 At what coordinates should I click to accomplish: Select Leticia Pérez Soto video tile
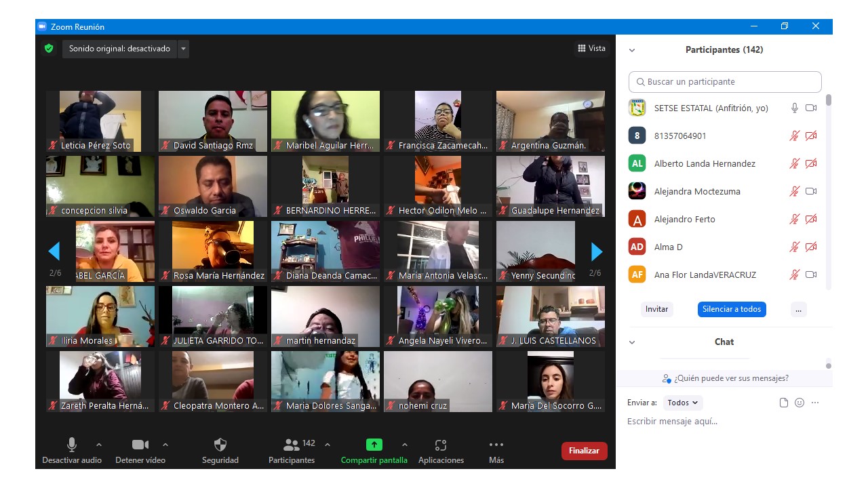(x=100, y=121)
